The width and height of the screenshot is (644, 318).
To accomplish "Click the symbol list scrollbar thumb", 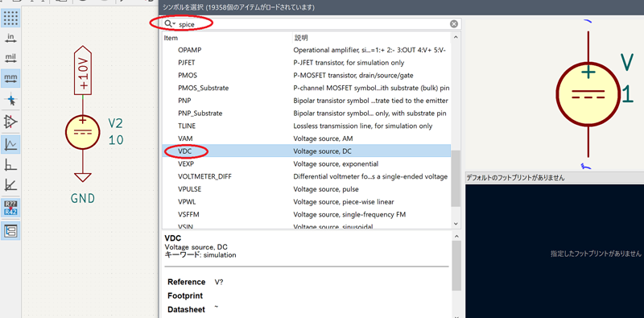I will [456, 178].
